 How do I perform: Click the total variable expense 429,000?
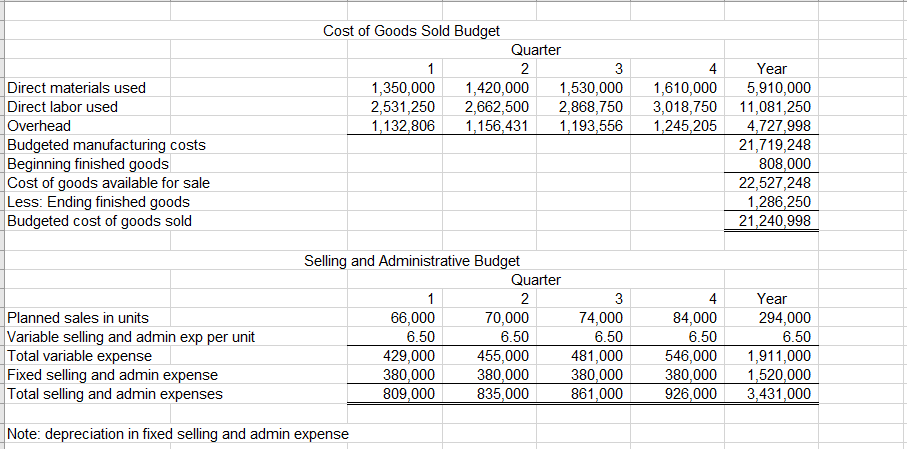tap(410, 356)
